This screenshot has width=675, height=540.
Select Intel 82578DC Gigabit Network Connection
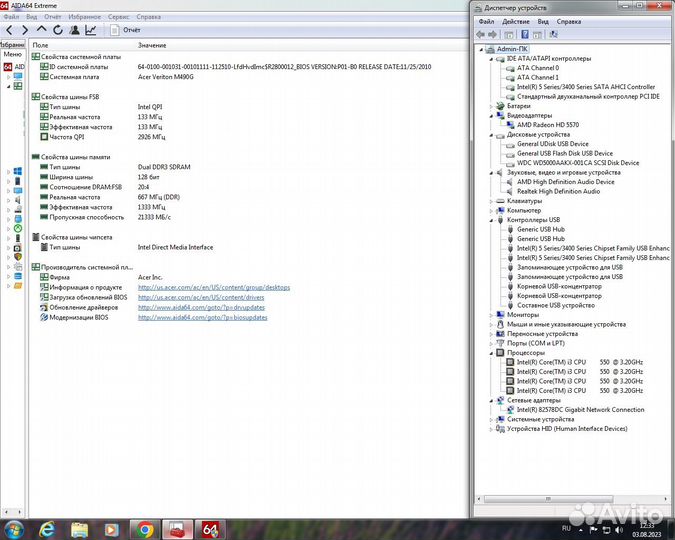(580, 410)
